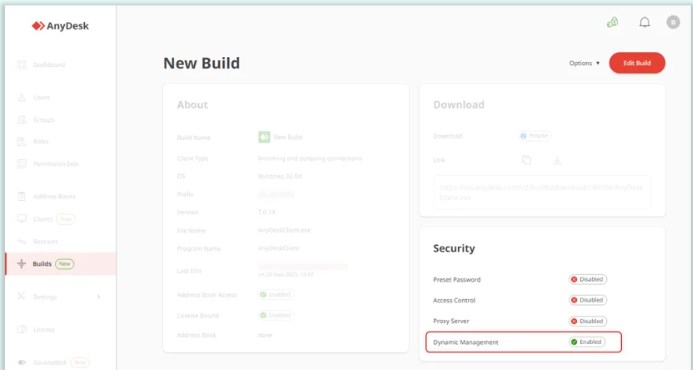This screenshot has height=370, width=693.
Task: Click the Sessions sidebar icon
Action: [x=22, y=241]
